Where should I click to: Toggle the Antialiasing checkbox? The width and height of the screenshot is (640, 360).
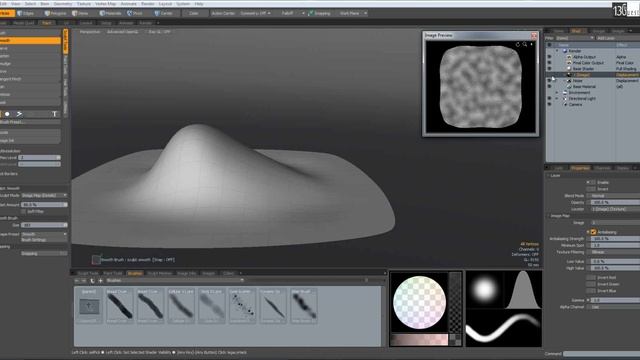[x=593, y=232]
